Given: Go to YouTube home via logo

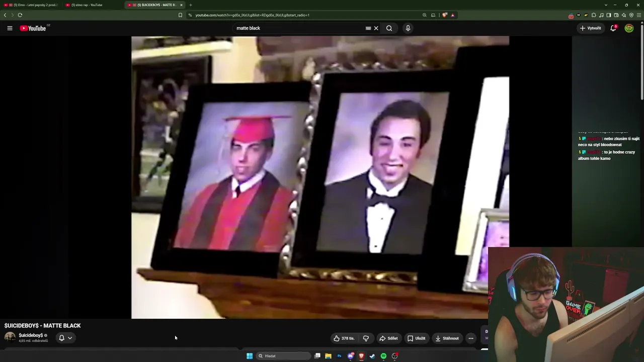Looking at the screenshot, I should (x=33, y=28).
